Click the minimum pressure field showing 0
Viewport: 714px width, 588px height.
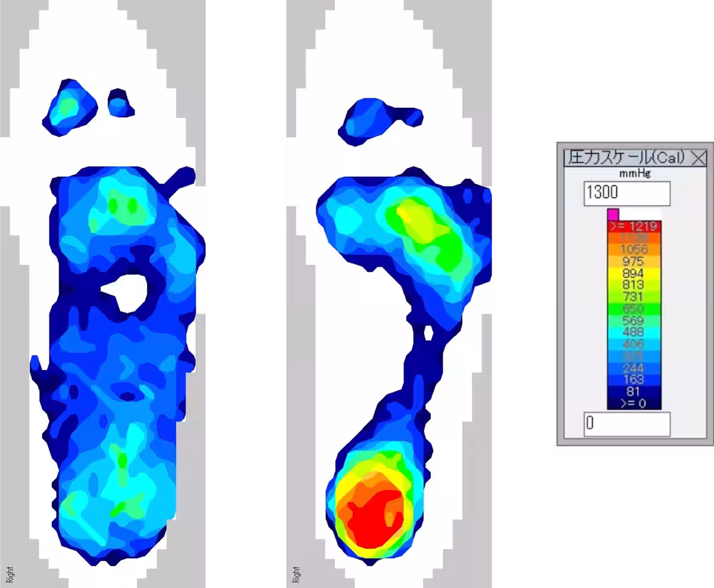pyautogui.click(x=627, y=424)
